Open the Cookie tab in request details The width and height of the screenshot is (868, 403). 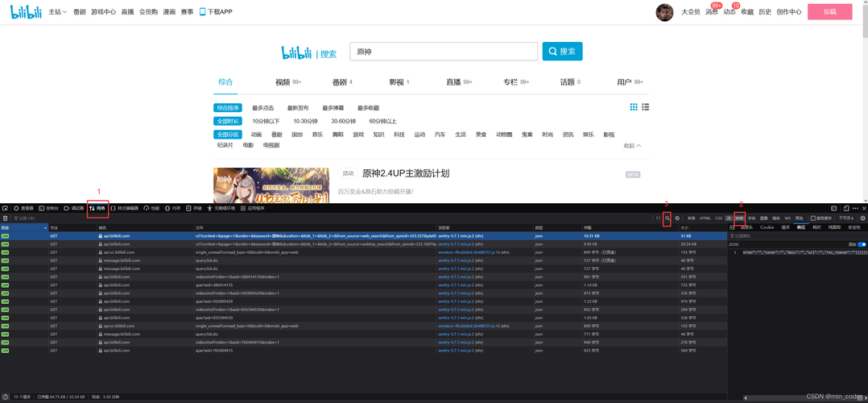767,227
